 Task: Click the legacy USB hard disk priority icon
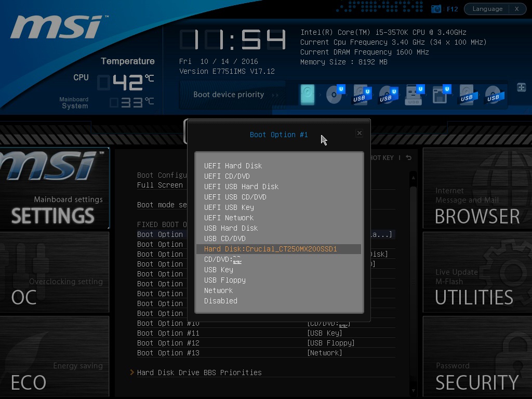(468, 95)
